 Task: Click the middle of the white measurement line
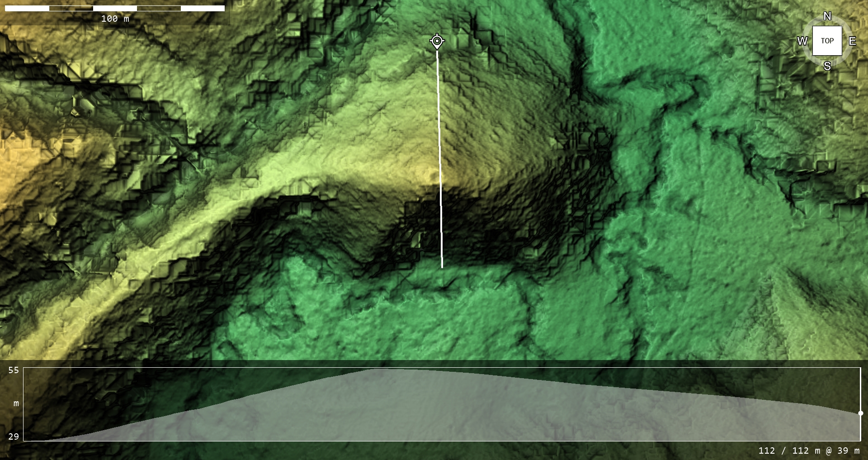tap(439, 158)
